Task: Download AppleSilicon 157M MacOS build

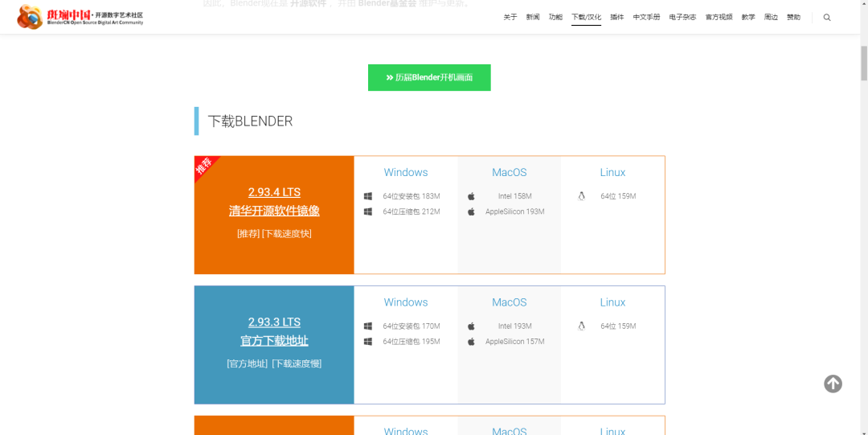Action: pos(515,342)
